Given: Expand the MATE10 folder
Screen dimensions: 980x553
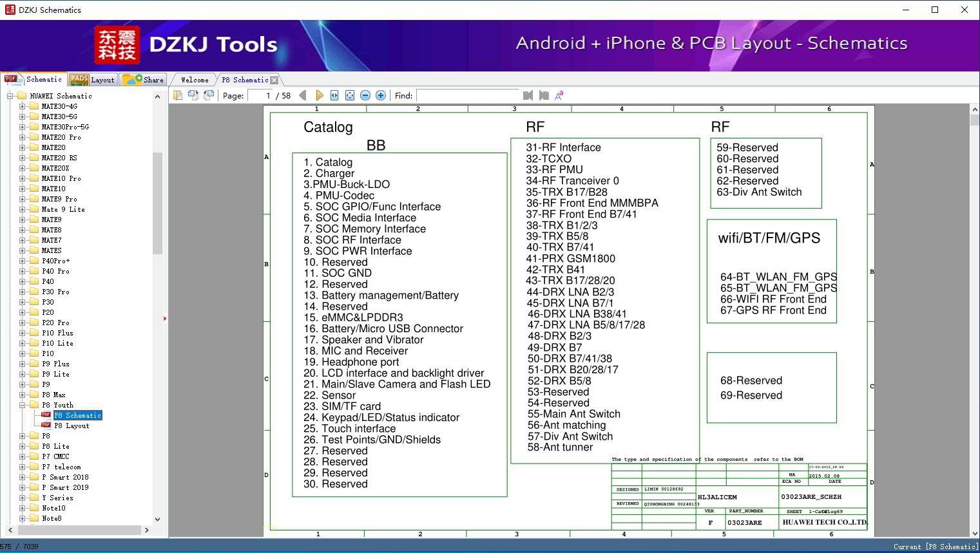Looking at the screenshot, I should pos(22,189).
